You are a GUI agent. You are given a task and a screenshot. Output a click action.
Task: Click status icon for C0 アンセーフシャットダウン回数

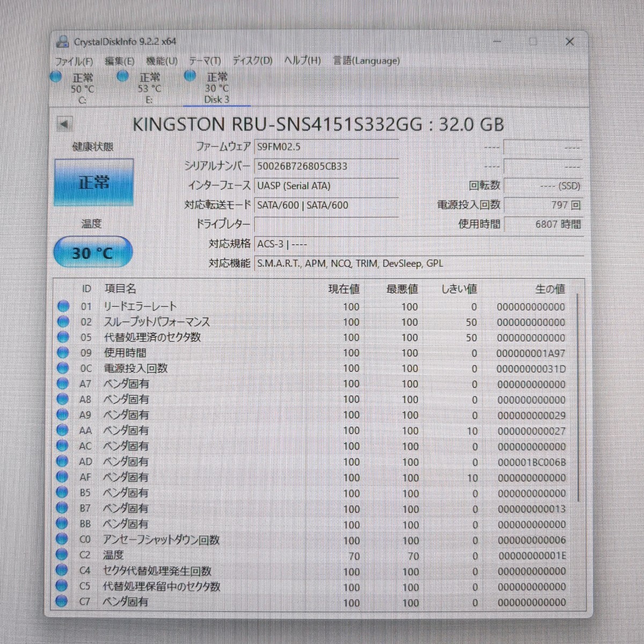[x=62, y=539]
